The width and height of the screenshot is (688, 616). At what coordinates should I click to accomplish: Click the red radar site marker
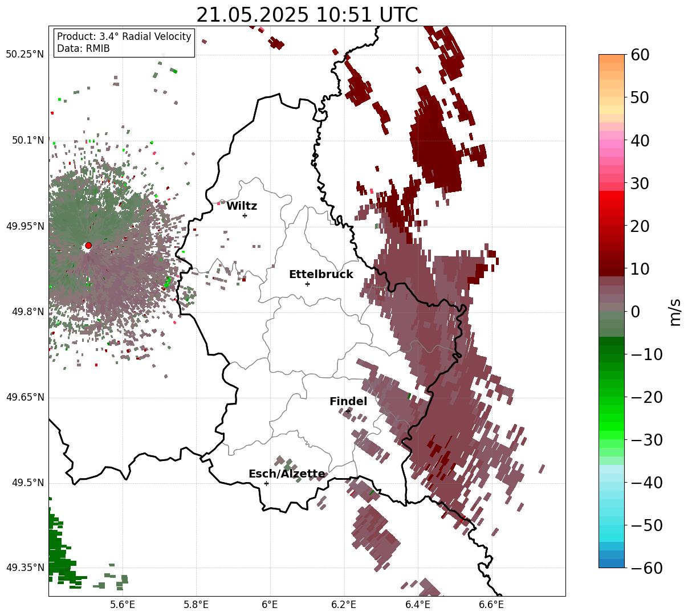(88, 246)
